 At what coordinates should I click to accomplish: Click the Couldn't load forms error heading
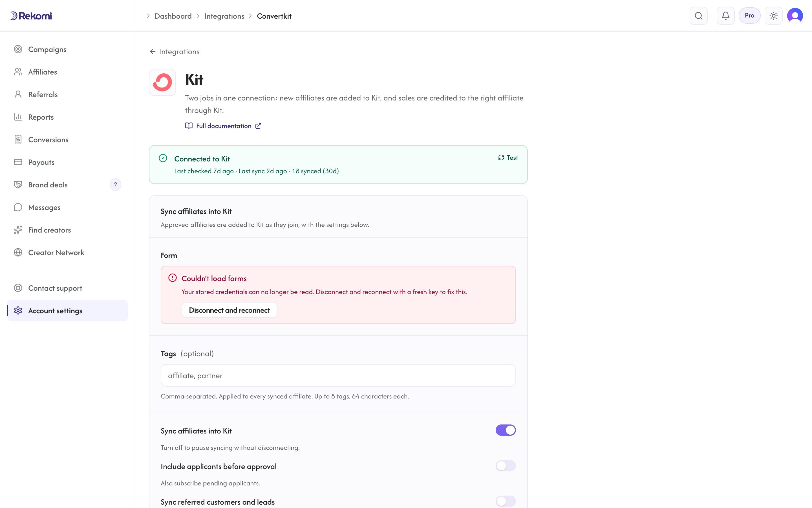[x=214, y=279]
